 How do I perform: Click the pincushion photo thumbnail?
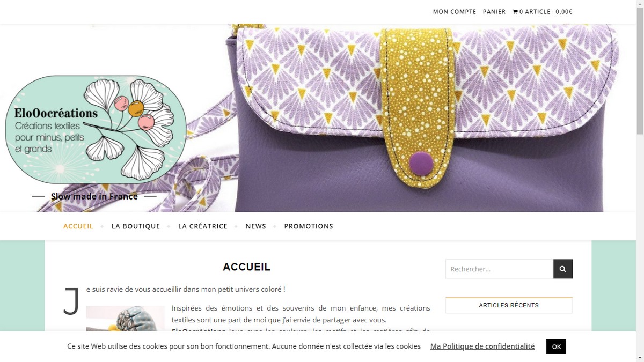point(125,319)
